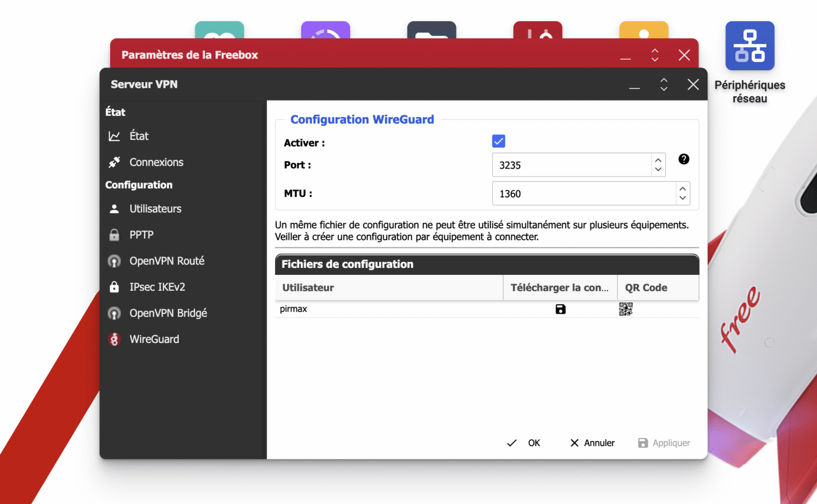
Task: Click the WireGuard logo icon
Action: coord(114,339)
